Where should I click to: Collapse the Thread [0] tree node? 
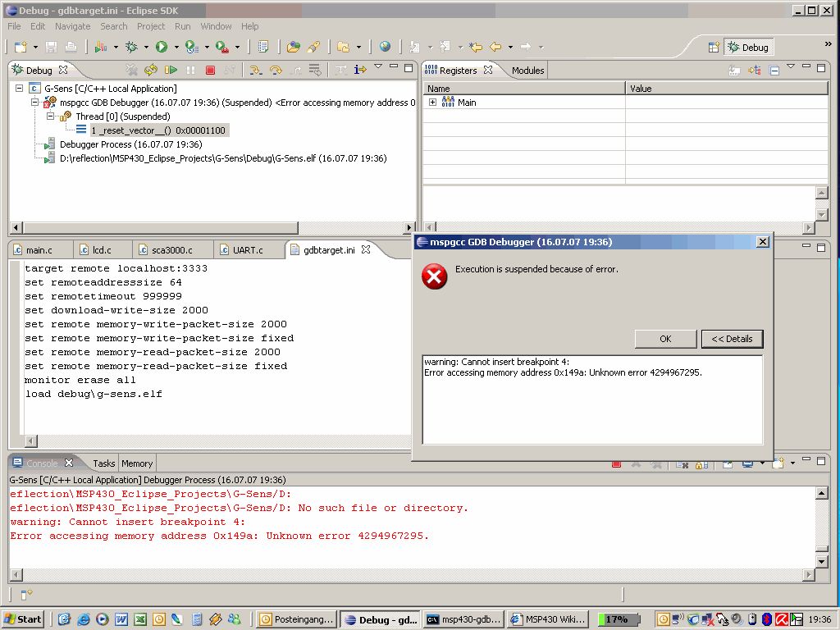pos(49,116)
